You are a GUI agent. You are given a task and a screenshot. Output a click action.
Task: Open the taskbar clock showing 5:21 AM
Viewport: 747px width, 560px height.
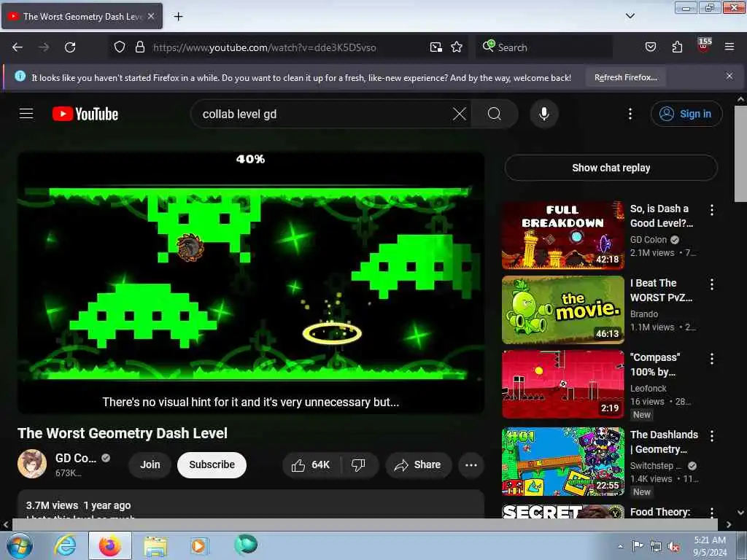click(710, 546)
